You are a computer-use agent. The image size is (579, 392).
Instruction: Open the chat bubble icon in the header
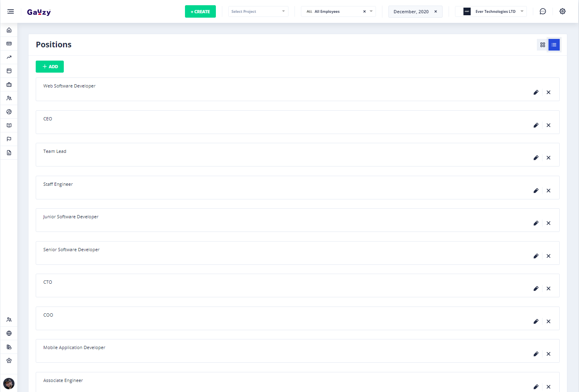pyautogui.click(x=542, y=12)
